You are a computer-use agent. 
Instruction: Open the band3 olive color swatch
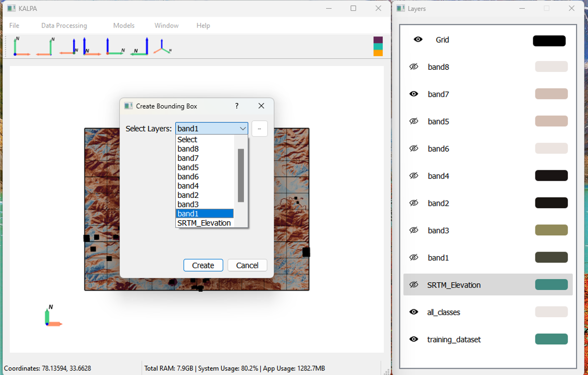[x=551, y=230]
